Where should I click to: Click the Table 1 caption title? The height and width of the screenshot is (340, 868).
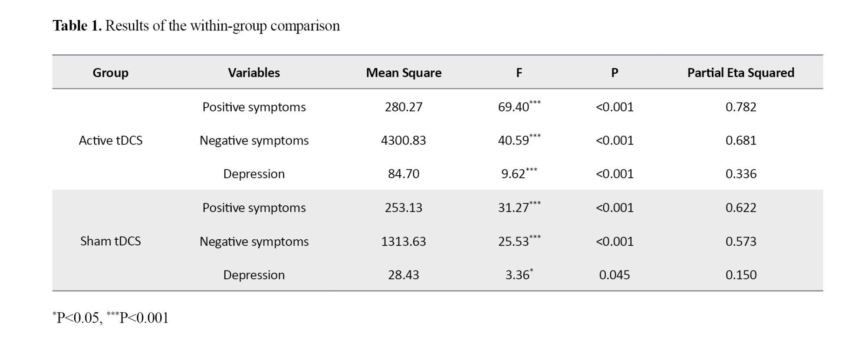point(196,26)
